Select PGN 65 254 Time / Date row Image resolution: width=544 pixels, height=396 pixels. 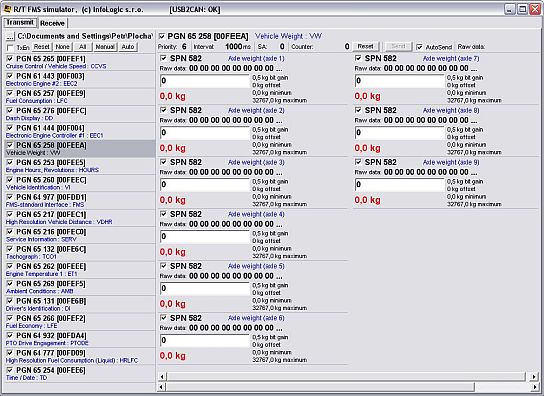pos(80,374)
